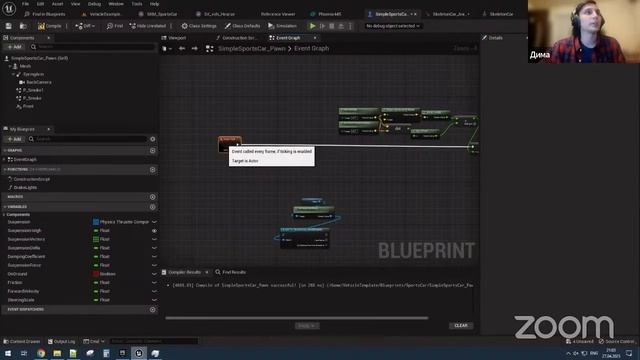Compile the blueprint
This screenshot has height=360, width=640.
49,26
